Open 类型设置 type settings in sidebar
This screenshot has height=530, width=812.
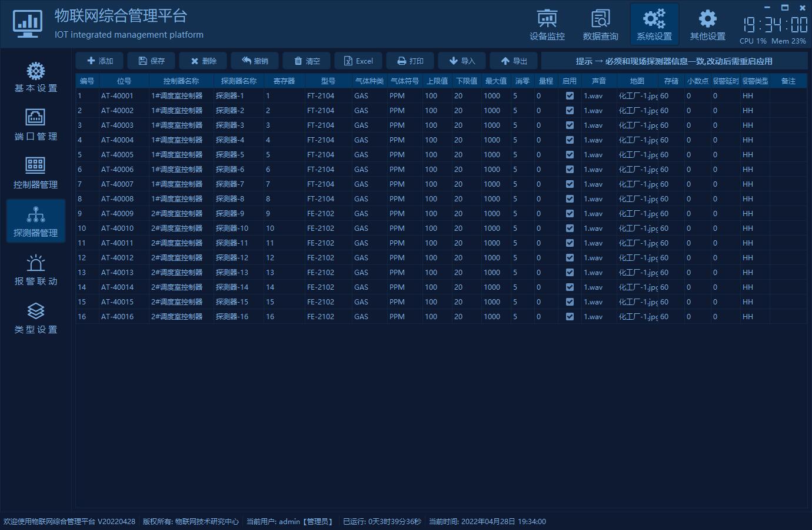coord(36,318)
